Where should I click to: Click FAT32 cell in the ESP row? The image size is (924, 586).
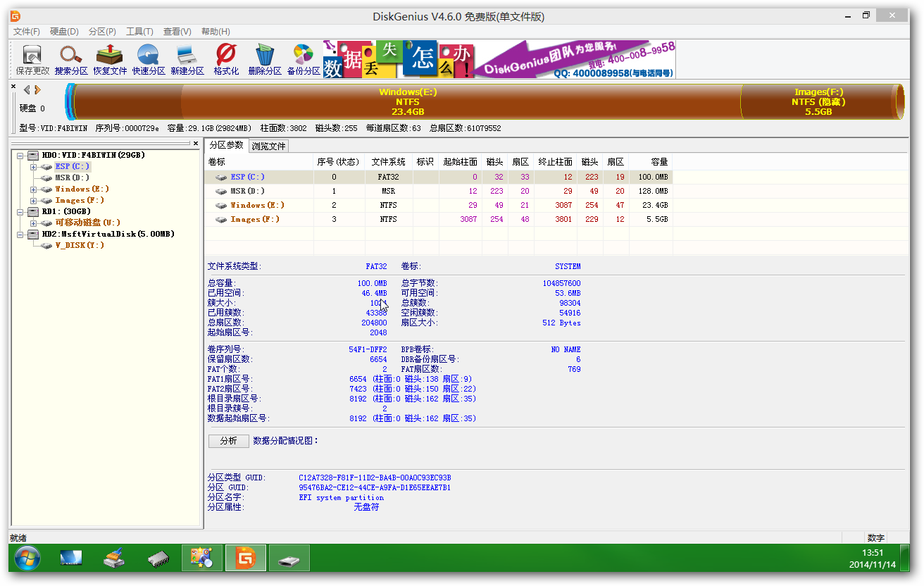[389, 177]
